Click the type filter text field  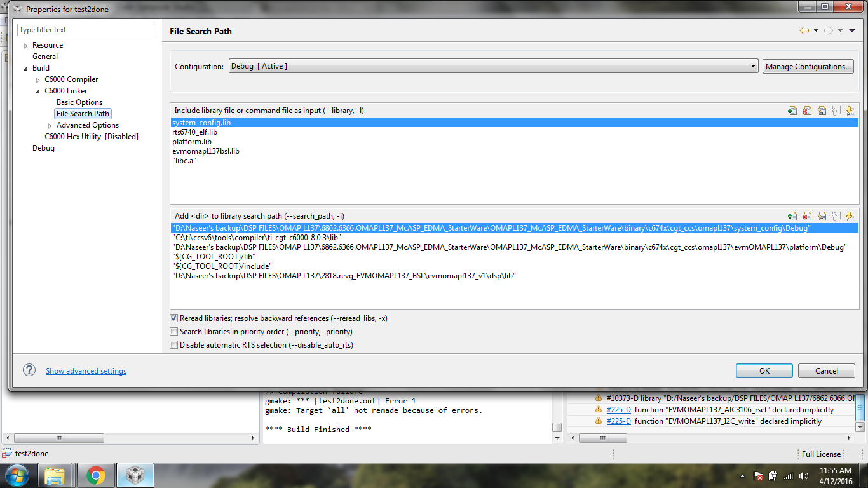click(86, 30)
